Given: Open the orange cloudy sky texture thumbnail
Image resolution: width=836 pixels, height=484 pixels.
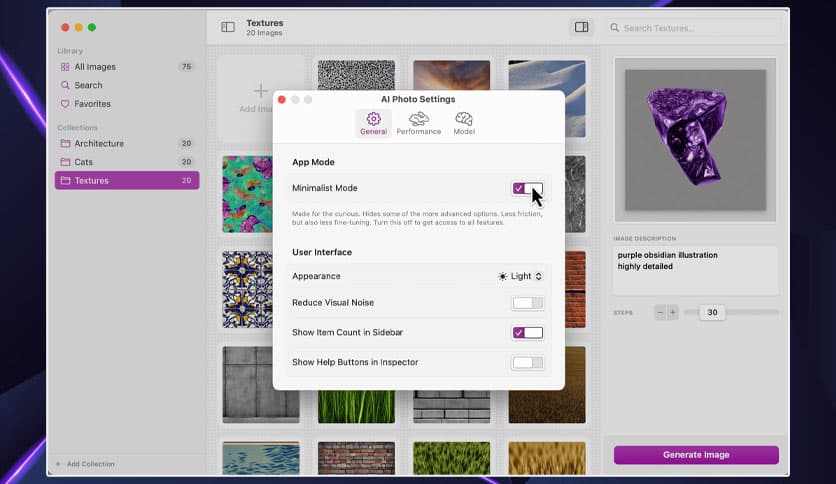Looking at the screenshot, I should [x=452, y=76].
